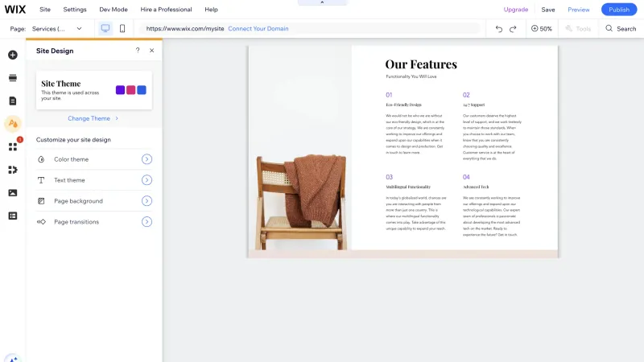Open the Media image icon in sidebar

pyautogui.click(x=13, y=193)
